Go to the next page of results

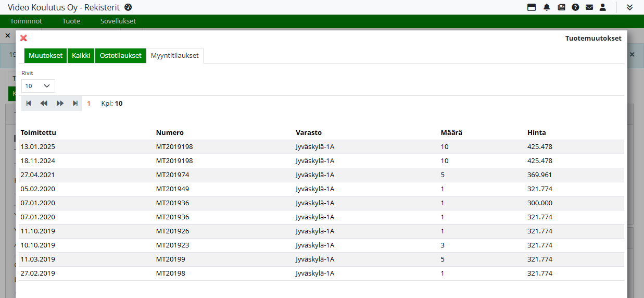point(60,104)
